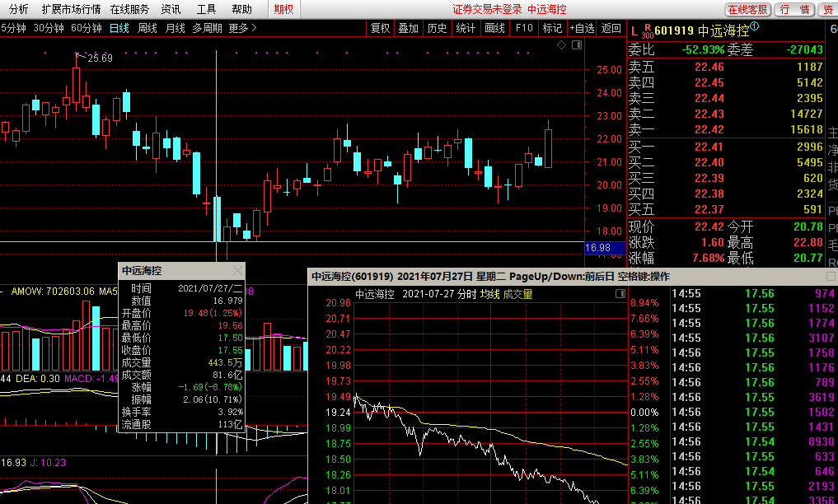This screenshot has width=838, height=504.
Task: Switch to the 60分钟 period
Action: [86, 28]
